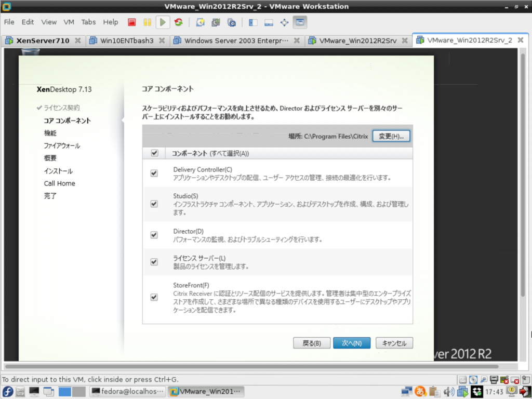Click the Revert to snapshot toolbar icon
532x399 pixels.
pyautogui.click(x=216, y=22)
